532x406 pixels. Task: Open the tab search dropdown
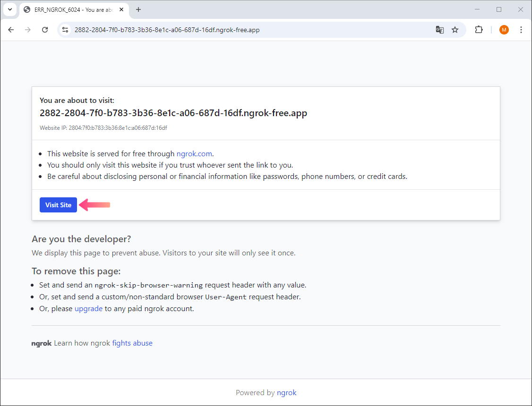(x=10, y=9)
